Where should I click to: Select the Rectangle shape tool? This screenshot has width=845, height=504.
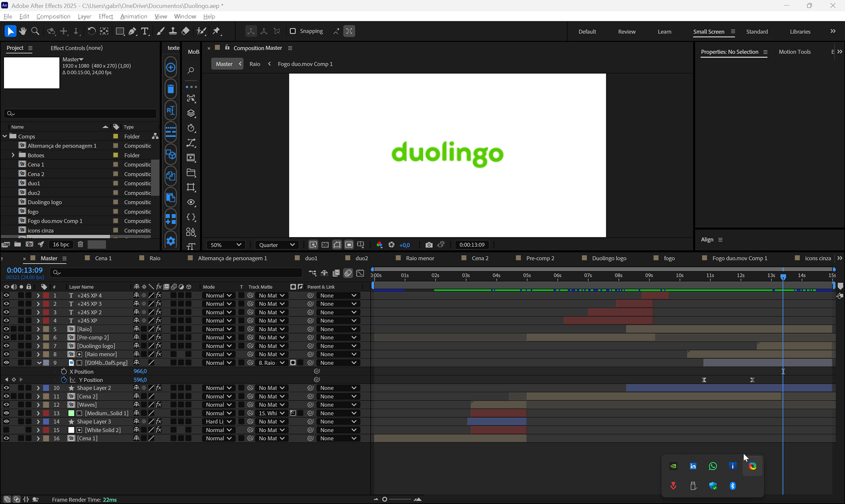click(x=120, y=31)
